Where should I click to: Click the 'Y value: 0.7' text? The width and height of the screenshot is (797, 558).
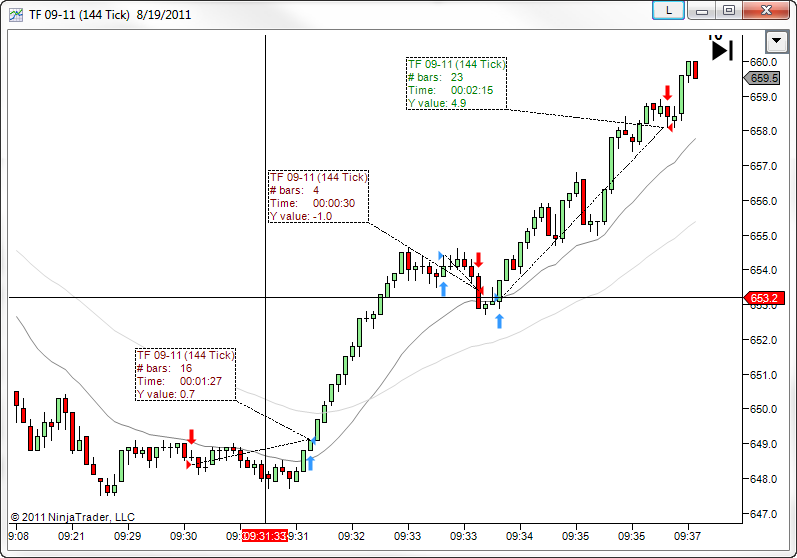click(166, 394)
